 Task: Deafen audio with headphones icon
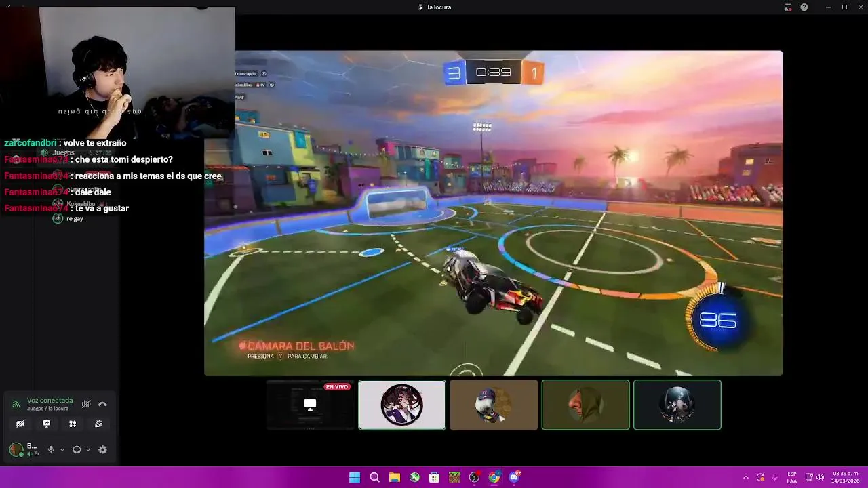click(77, 449)
